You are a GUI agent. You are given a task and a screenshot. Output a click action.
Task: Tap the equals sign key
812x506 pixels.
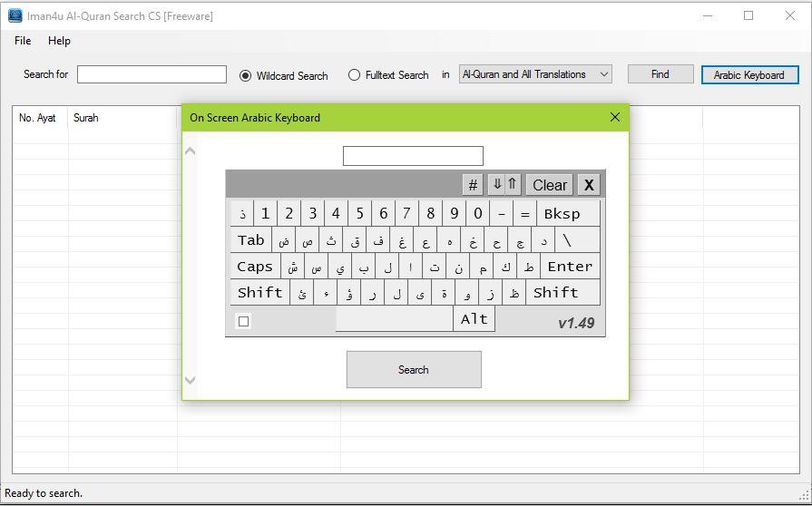524,213
